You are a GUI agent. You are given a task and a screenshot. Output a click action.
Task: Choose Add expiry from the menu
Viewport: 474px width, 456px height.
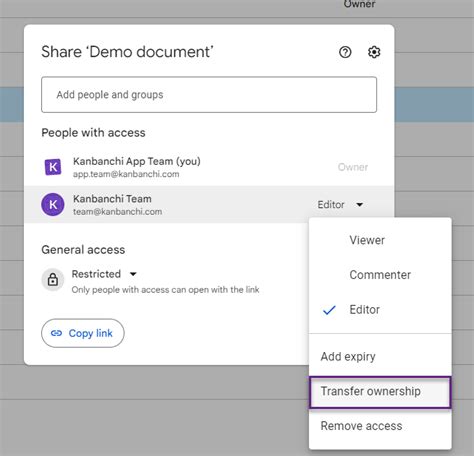pos(380,356)
